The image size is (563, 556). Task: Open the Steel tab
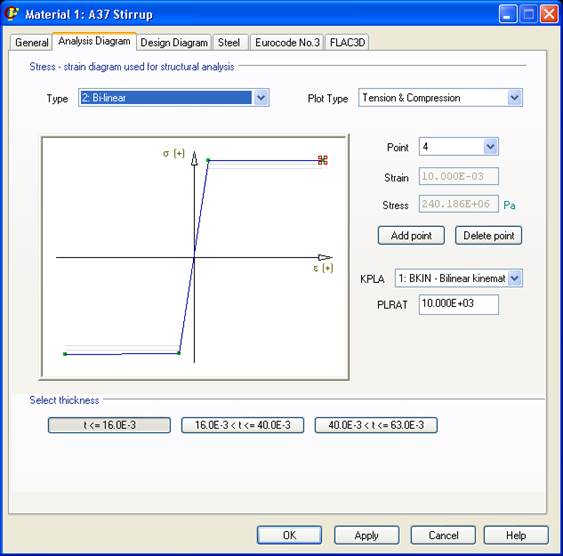[x=229, y=42]
